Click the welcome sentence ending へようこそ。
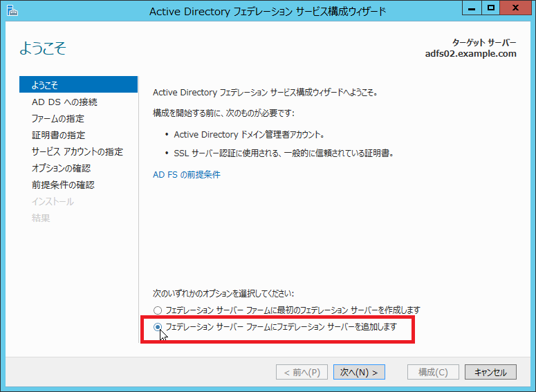This screenshot has height=392, width=536. point(265,93)
